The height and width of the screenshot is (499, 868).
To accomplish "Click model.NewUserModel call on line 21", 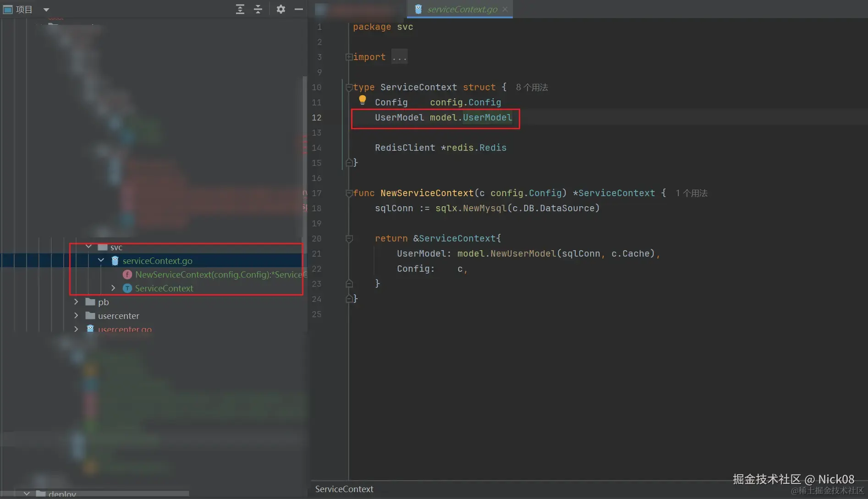I will point(507,253).
